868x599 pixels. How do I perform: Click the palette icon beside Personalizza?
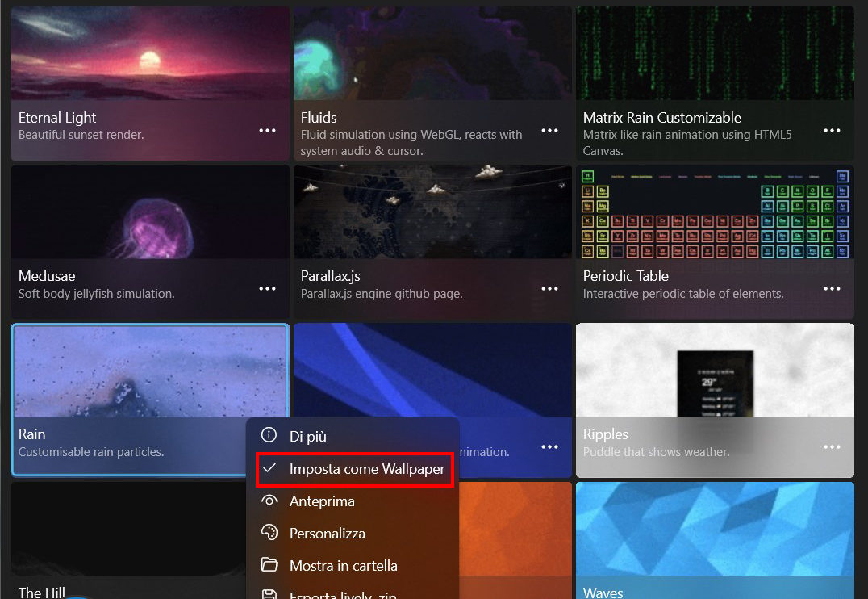click(x=269, y=533)
